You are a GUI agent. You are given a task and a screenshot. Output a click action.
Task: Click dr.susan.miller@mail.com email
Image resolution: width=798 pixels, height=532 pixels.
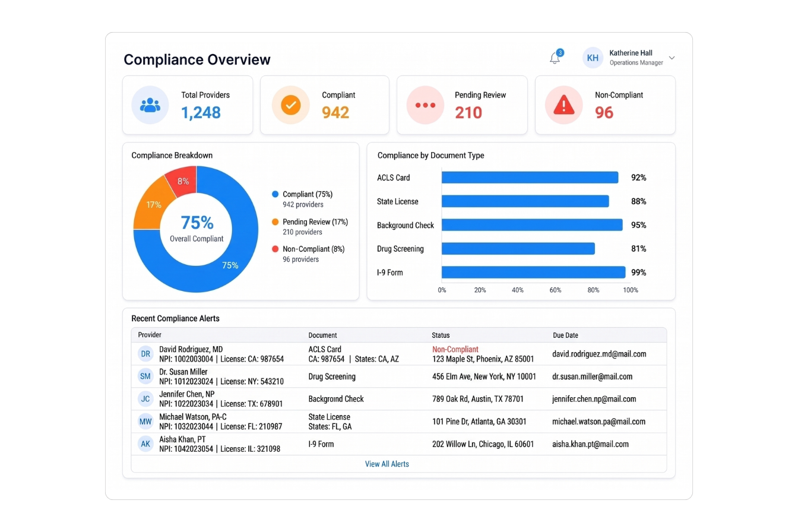(593, 376)
